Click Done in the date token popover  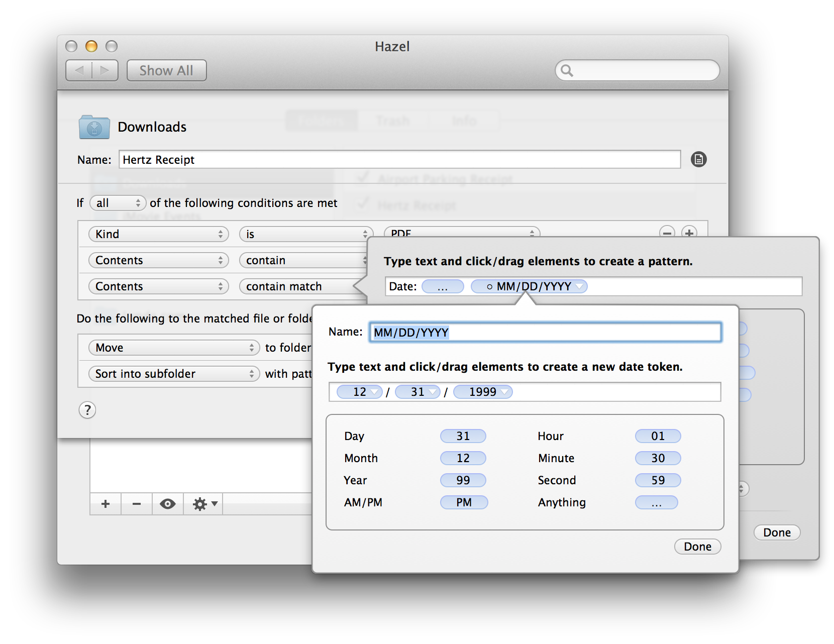click(x=698, y=547)
